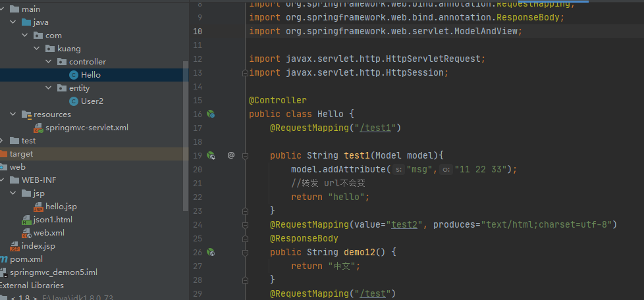Select index.jsp in project tree
The width and height of the screenshot is (644, 300).
(38, 246)
